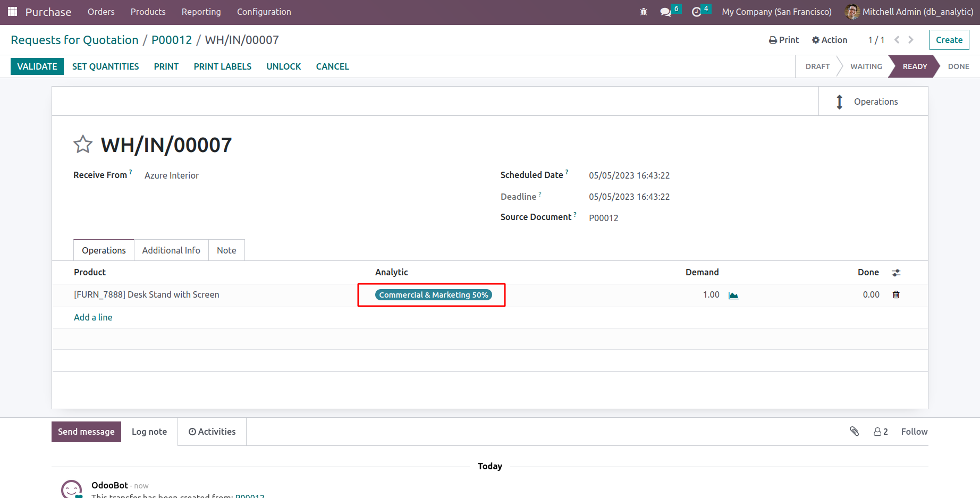Select the Ready status stage
Image resolution: width=980 pixels, height=498 pixels.
click(x=915, y=66)
